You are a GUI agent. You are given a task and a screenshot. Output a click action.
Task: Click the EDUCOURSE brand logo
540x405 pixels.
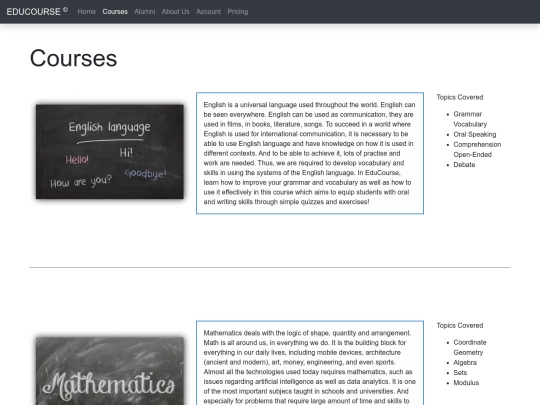(37, 11)
